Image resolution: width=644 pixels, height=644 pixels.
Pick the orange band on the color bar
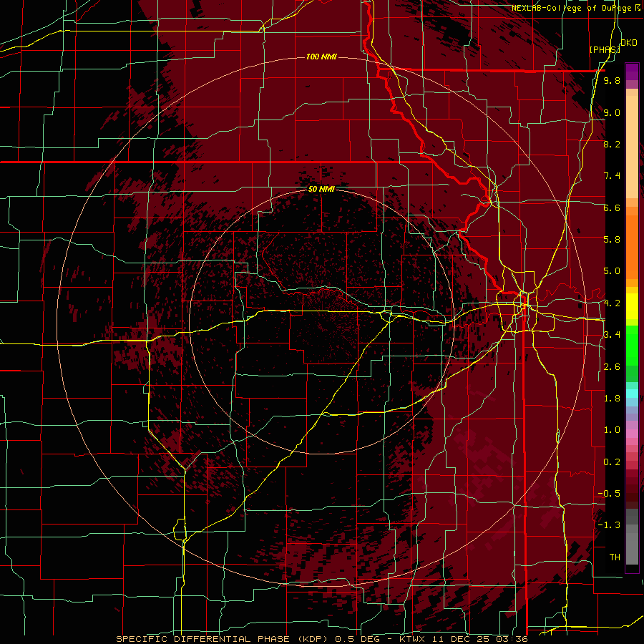point(632,246)
